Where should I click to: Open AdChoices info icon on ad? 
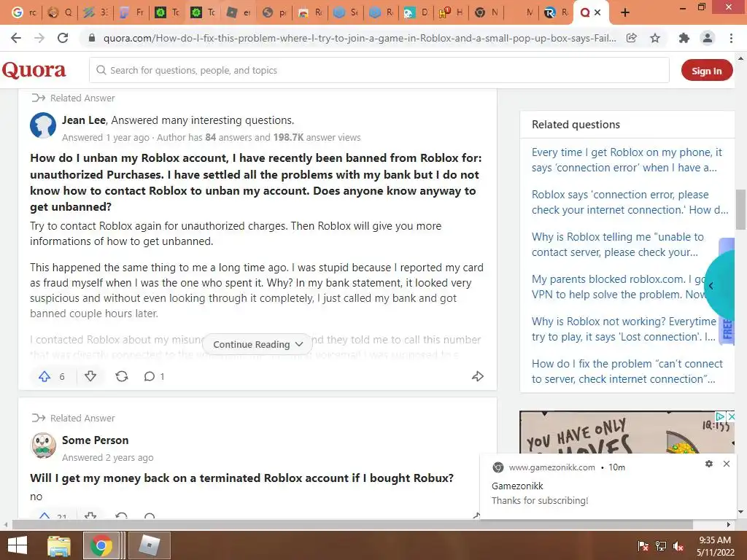coord(721,416)
